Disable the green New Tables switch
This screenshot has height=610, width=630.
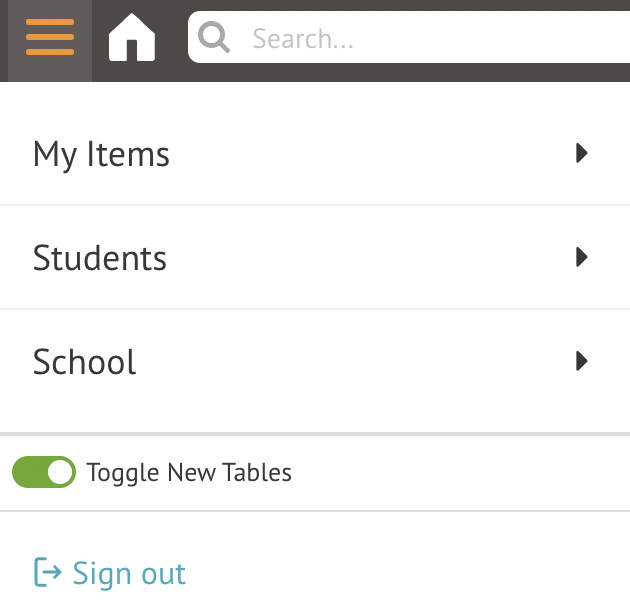pyautogui.click(x=44, y=472)
